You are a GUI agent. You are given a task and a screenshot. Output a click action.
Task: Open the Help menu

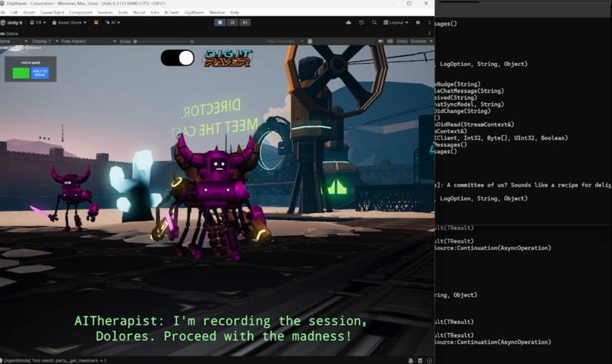coord(235,12)
